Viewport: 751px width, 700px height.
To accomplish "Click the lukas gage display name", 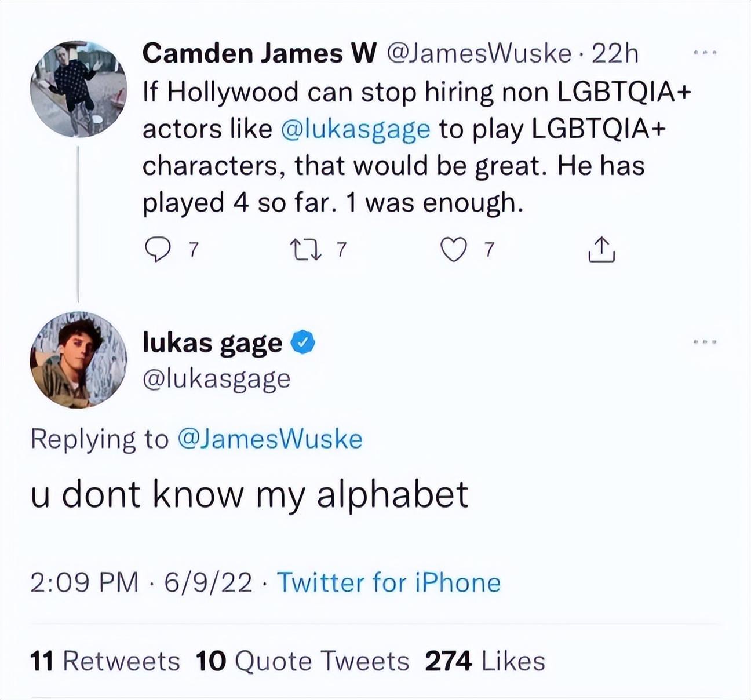I will (x=213, y=343).
